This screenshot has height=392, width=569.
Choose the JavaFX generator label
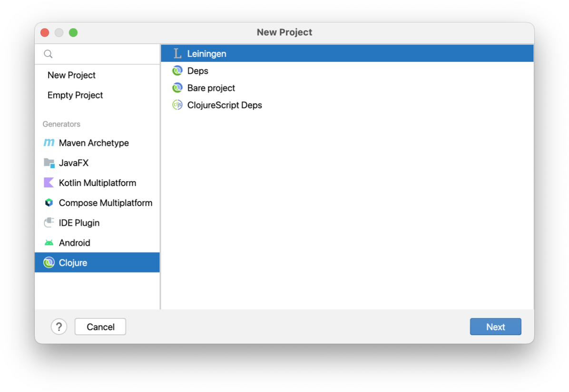point(74,163)
